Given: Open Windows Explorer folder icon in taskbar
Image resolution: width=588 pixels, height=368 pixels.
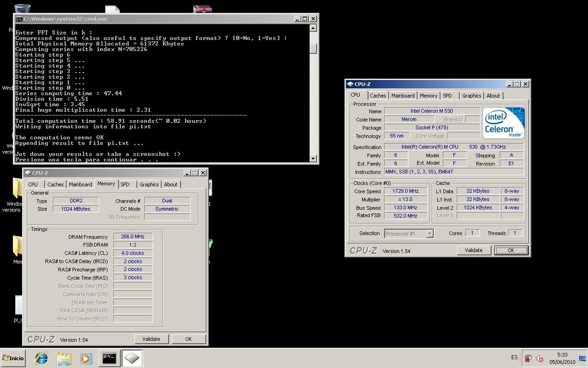Looking at the screenshot, I should [x=64, y=358].
